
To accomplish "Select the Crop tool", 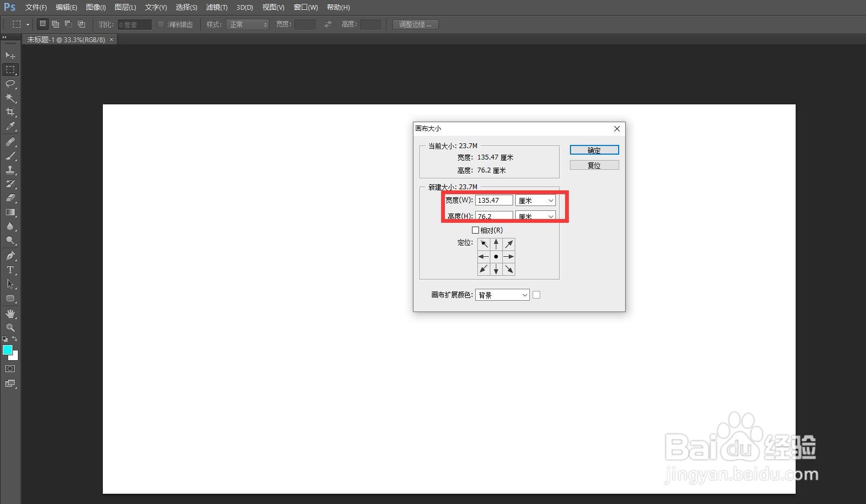I will 10,112.
